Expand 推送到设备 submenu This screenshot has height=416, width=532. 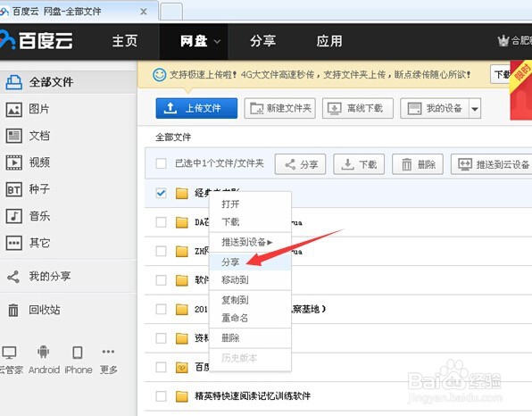coord(251,242)
